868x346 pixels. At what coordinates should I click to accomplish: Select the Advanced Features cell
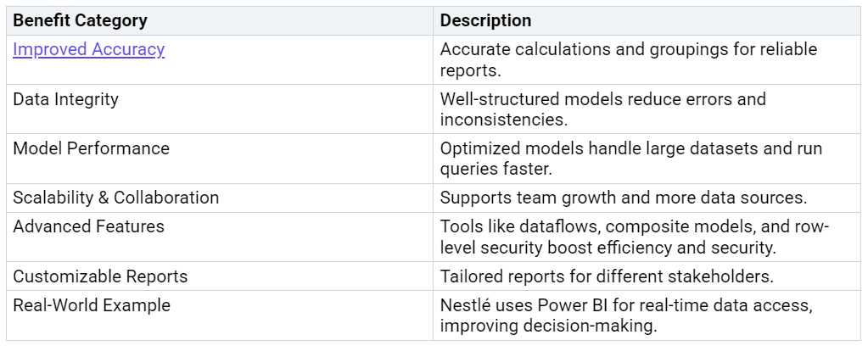[220, 237]
